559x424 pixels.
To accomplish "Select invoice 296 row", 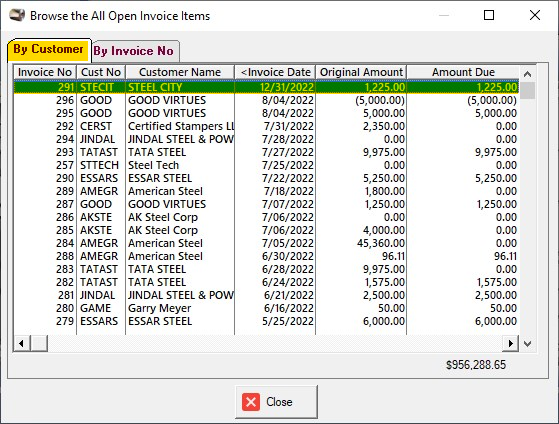I will (x=266, y=100).
